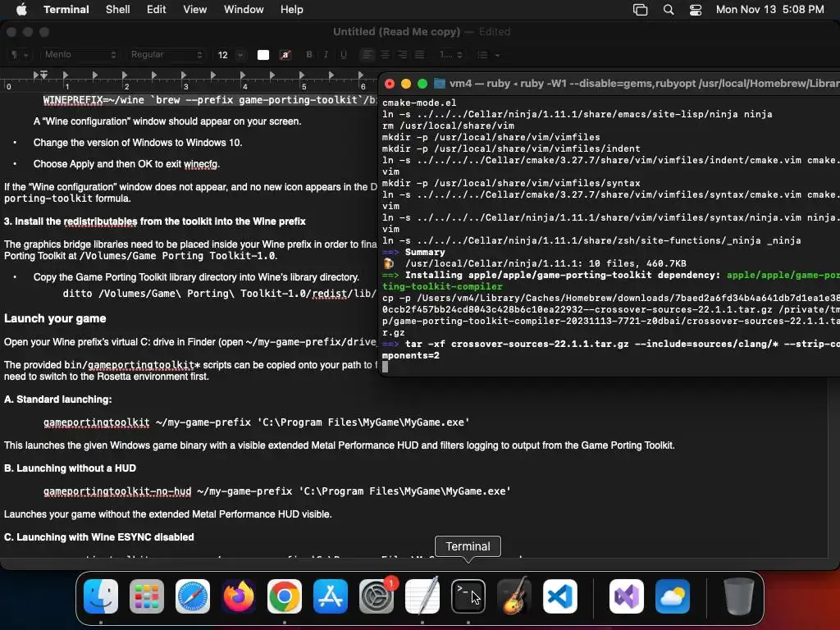This screenshot has width=840, height=630.
Task: Open Spotlight search in menu bar
Action: 669,10
